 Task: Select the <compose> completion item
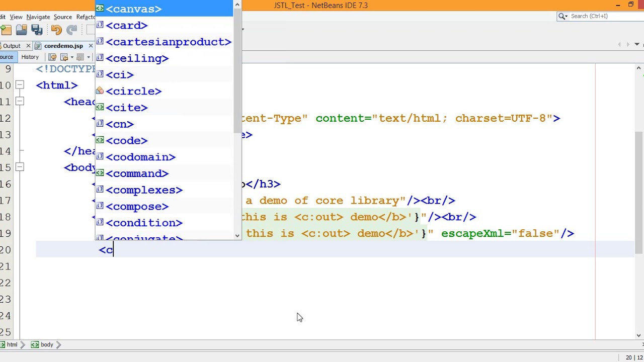point(164,206)
